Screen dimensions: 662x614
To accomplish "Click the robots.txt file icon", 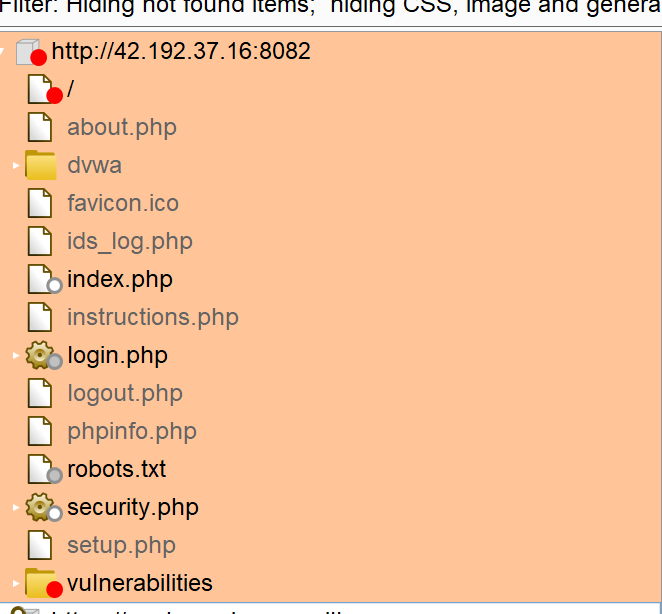I will click(x=44, y=469).
